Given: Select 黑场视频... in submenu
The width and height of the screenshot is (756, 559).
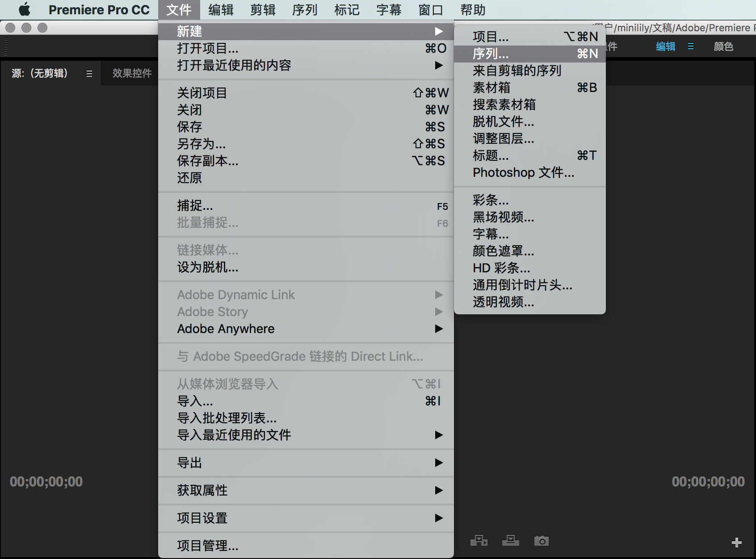Looking at the screenshot, I should coord(530,217).
